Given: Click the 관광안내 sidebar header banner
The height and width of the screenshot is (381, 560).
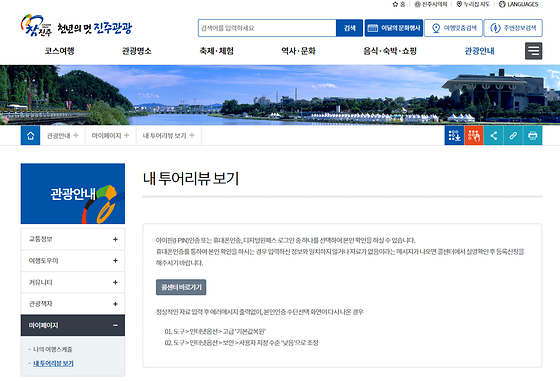Looking at the screenshot, I should coord(73,194).
